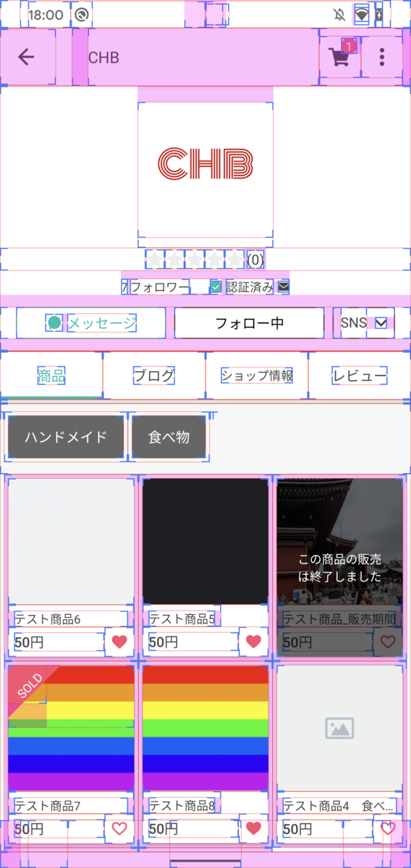The width and height of the screenshot is (411, 868).
Task: Tap the 認証済み verified label
Action: (x=250, y=287)
